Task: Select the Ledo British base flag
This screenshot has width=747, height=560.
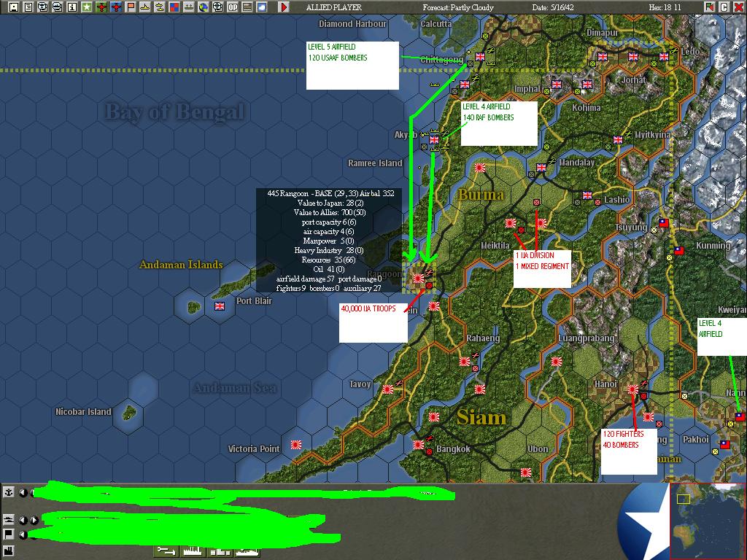Action: click(x=664, y=57)
